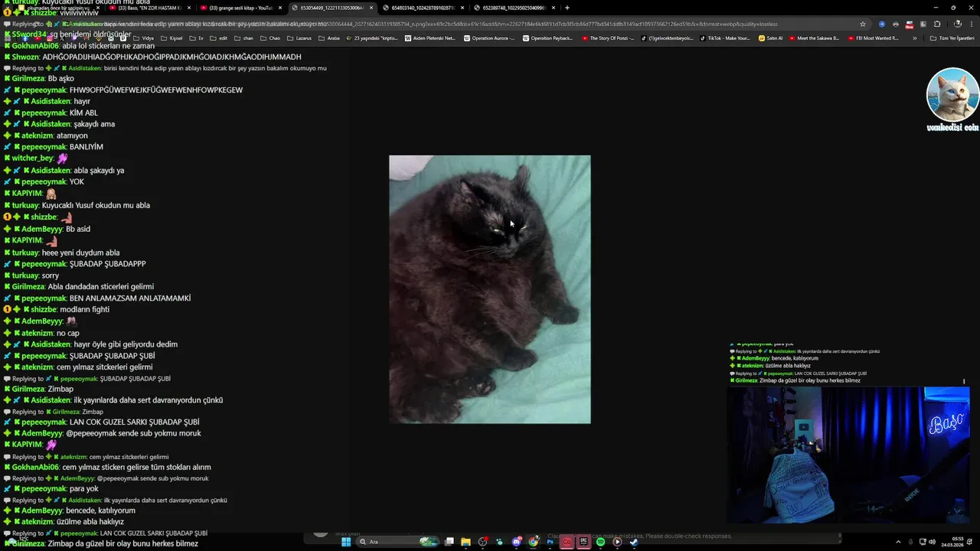This screenshot has width=980, height=551.
Task: Close the grange sesli kitap tab
Action: (x=280, y=8)
